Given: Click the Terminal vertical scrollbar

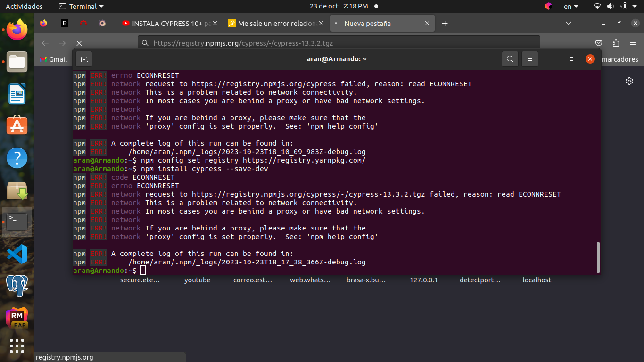Looking at the screenshot, I should coord(598,257).
